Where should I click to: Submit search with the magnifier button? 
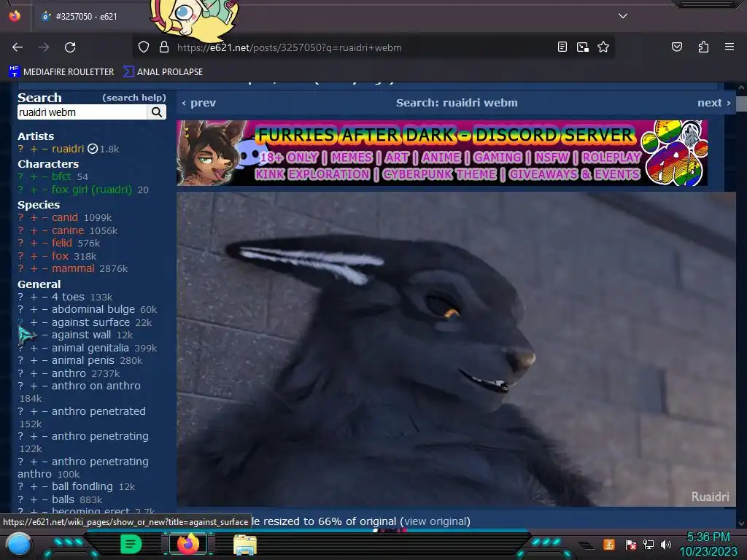pos(156,112)
